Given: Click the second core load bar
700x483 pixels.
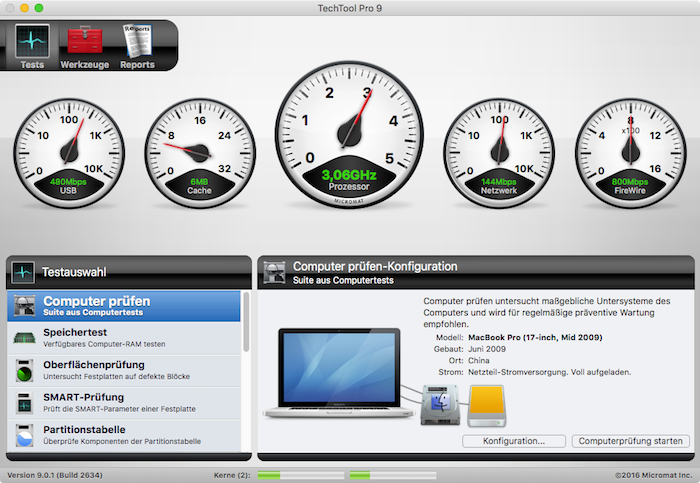Looking at the screenshot, I should 392,475.
